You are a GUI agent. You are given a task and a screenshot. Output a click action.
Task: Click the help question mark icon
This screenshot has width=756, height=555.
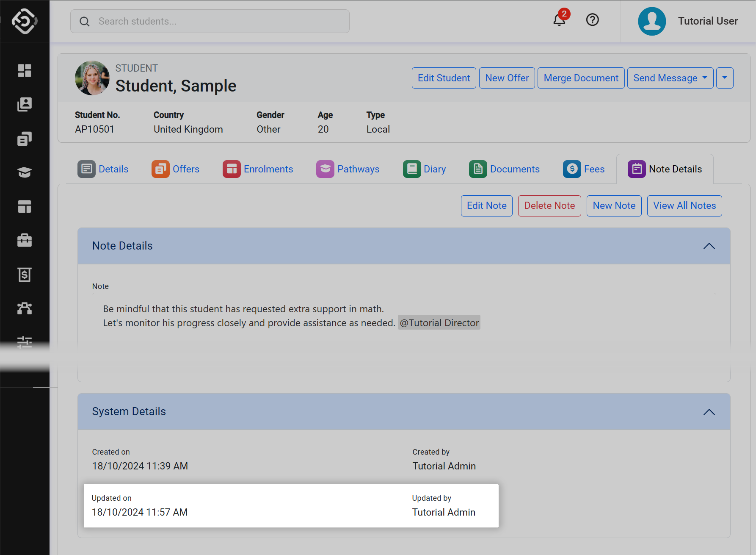592,20
